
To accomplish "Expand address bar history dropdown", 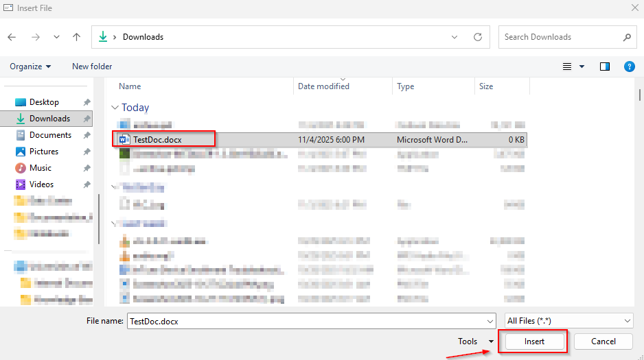I will click(455, 37).
